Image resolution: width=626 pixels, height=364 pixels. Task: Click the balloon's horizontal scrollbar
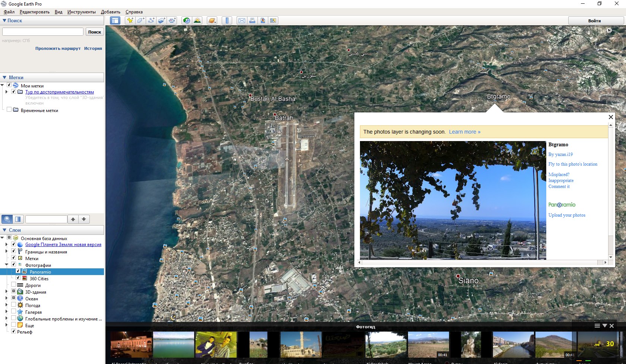pyautogui.click(x=482, y=262)
